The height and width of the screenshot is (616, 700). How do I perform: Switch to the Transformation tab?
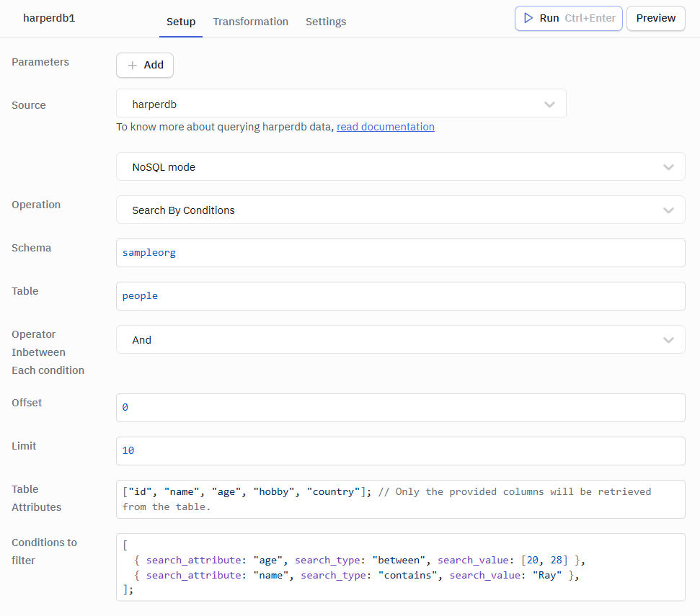click(250, 22)
